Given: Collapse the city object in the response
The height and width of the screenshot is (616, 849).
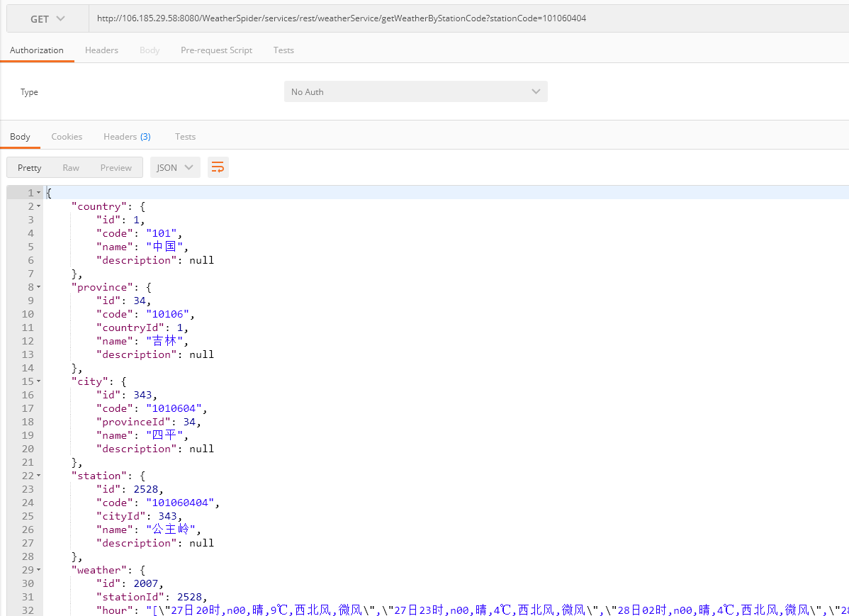Looking at the screenshot, I should (38, 381).
